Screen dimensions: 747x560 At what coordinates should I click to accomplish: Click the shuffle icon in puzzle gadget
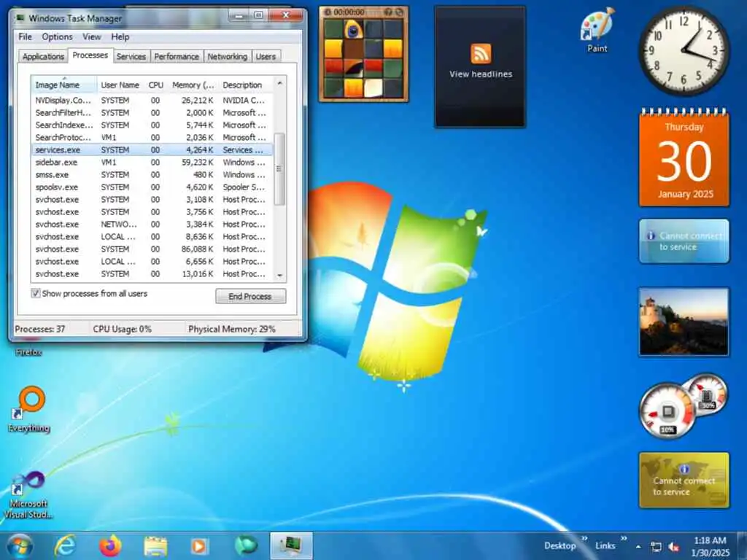pos(400,12)
